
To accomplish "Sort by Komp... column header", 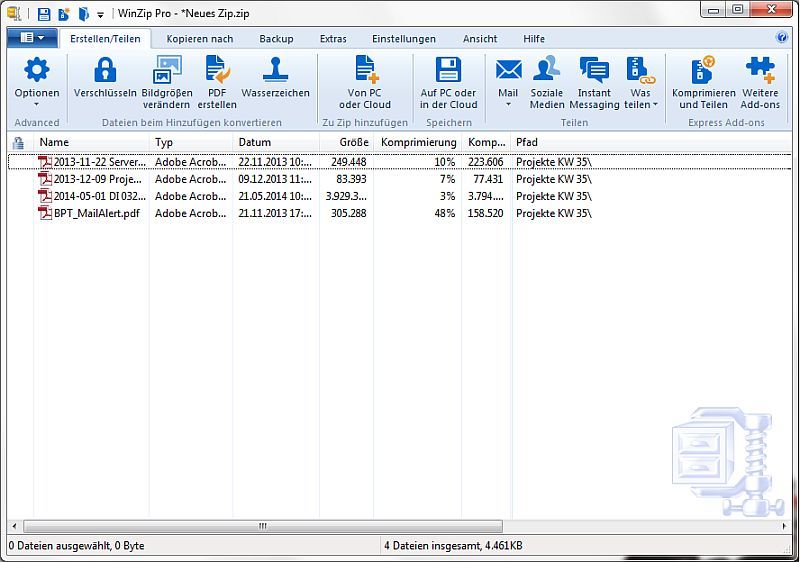I will [x=486, y=142].
